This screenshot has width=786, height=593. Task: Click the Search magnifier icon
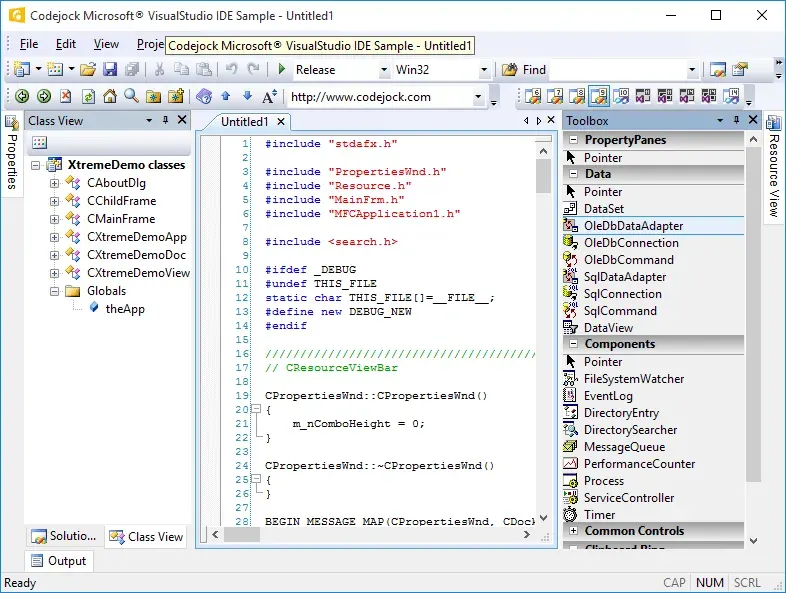coord(131,96)
